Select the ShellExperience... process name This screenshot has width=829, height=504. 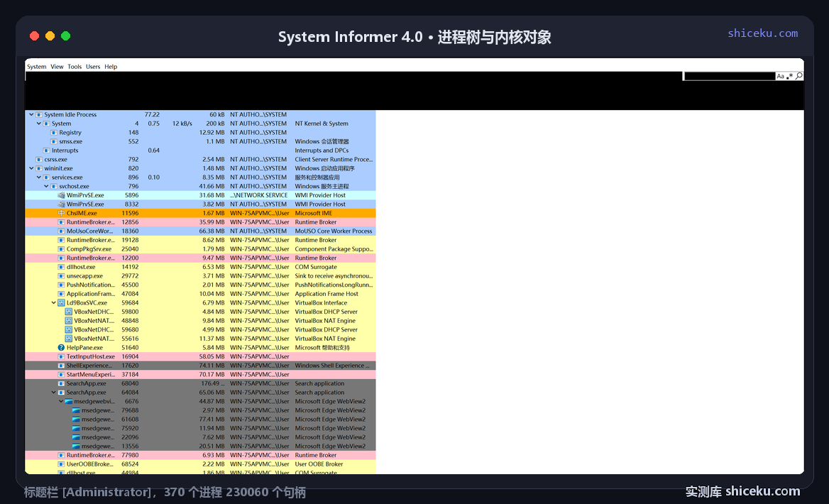click(89, 366)
